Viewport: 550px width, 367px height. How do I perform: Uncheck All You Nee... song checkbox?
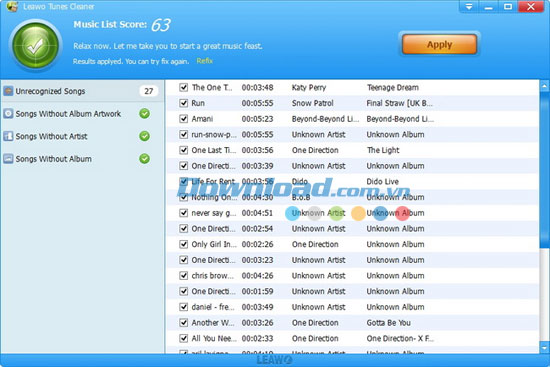183,338
